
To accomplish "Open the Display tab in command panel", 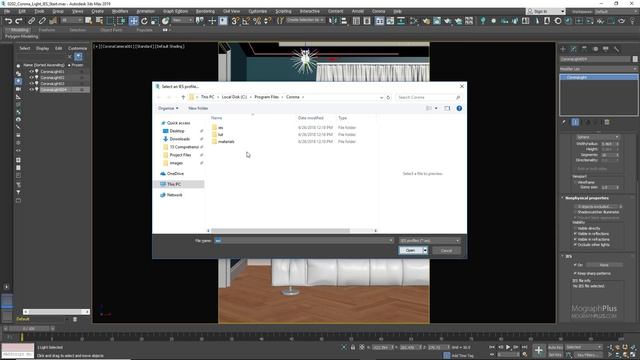I will pyautogui.click(x=606, y=49).
